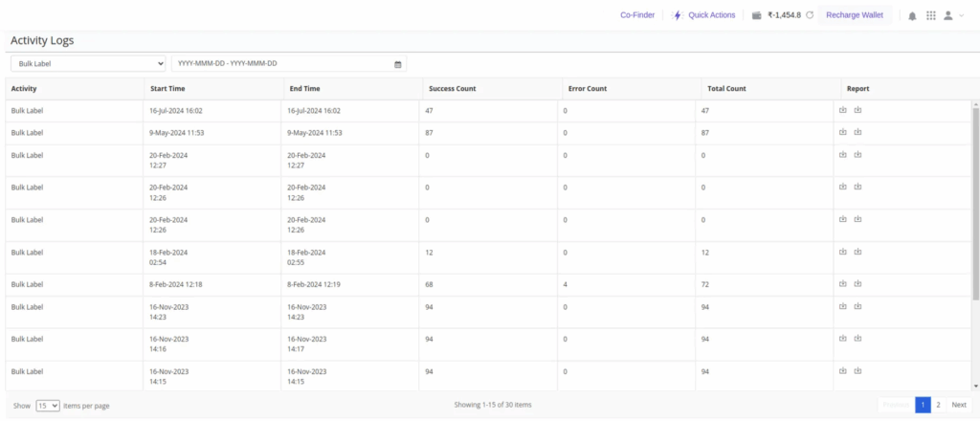Download first report icon for 16-Jul-2024 row
This screenshot has width=980, height=421.
click(x=843, y=110)
